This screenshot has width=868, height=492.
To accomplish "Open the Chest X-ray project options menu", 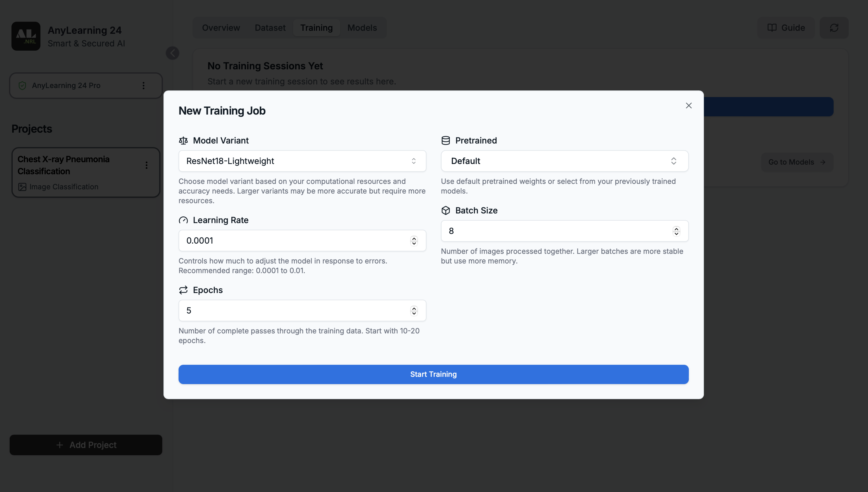I will pos(147,165).
